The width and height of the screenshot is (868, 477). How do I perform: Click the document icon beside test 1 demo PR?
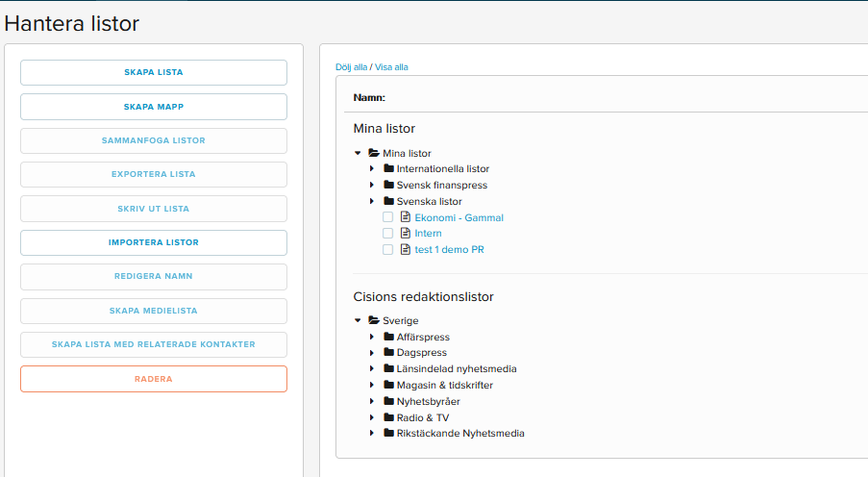point(406,249)
